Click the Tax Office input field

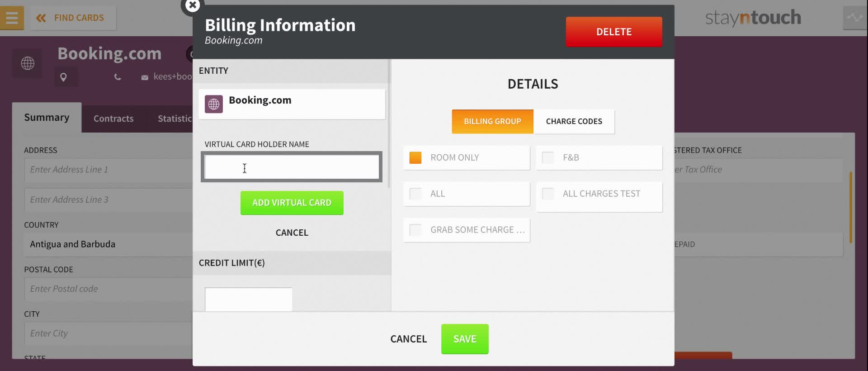759,170
